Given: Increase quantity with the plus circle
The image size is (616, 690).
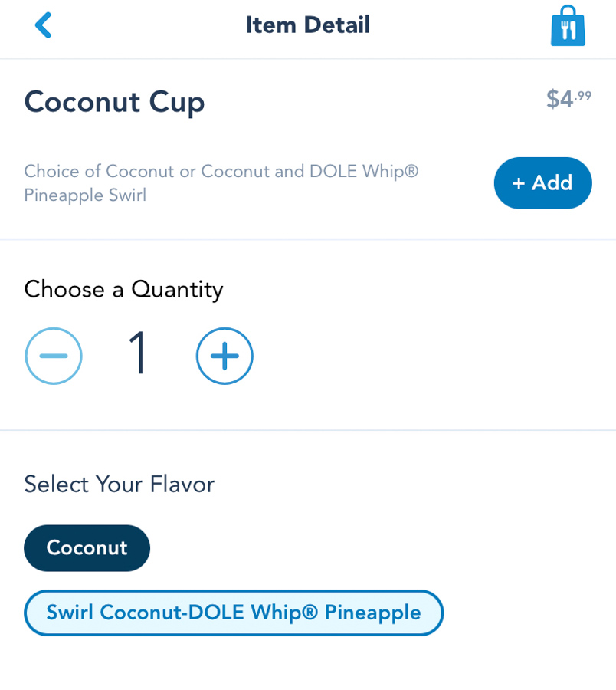Looking at the screenshot, I should (x=224, y=356).
